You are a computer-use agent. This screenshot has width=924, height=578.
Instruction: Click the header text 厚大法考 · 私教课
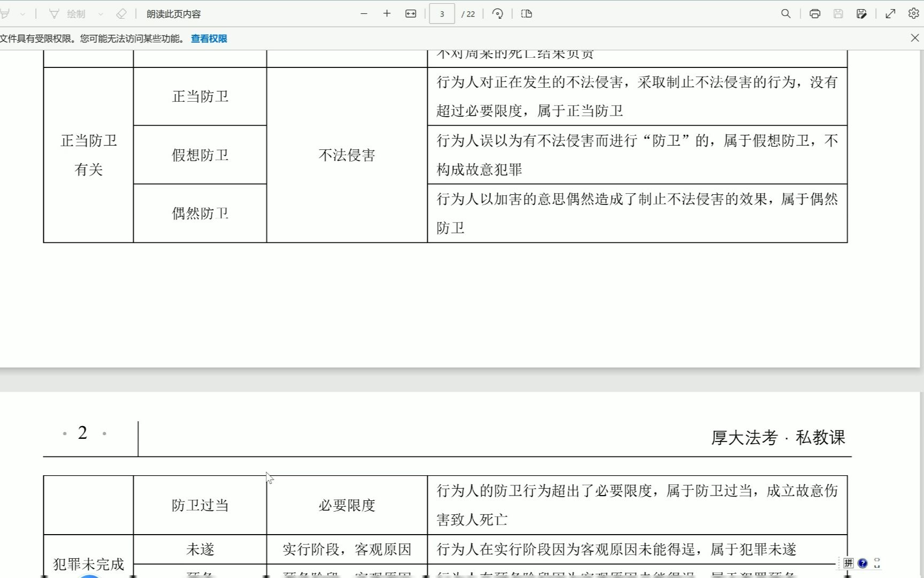point(778,438)
